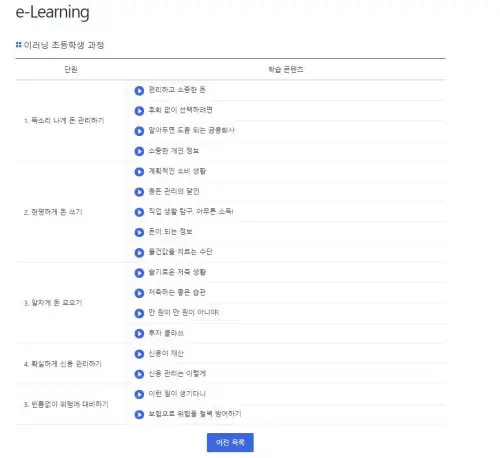Select unit cell 1. 똑소리 나게 돈 관리하기

click(x=71, y=121)
